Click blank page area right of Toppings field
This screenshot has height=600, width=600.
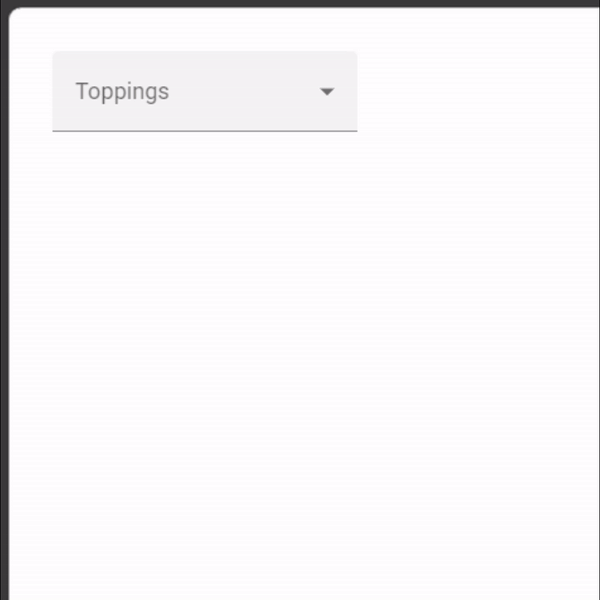[478, 91]
